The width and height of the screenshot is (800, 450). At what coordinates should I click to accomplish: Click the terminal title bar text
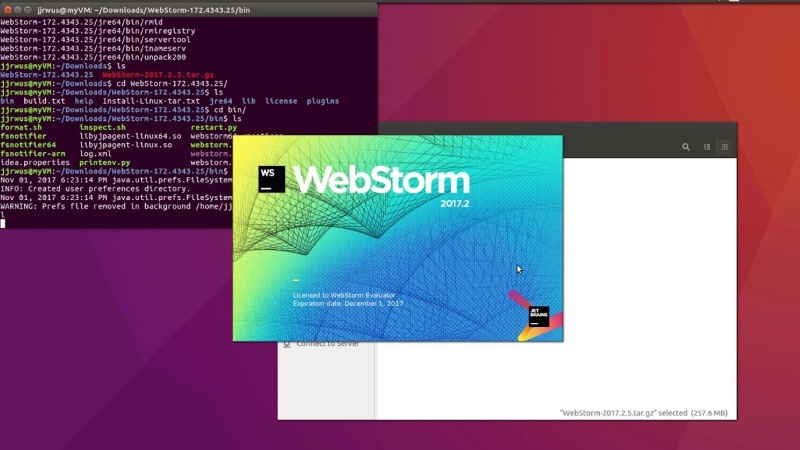point(143,10)
